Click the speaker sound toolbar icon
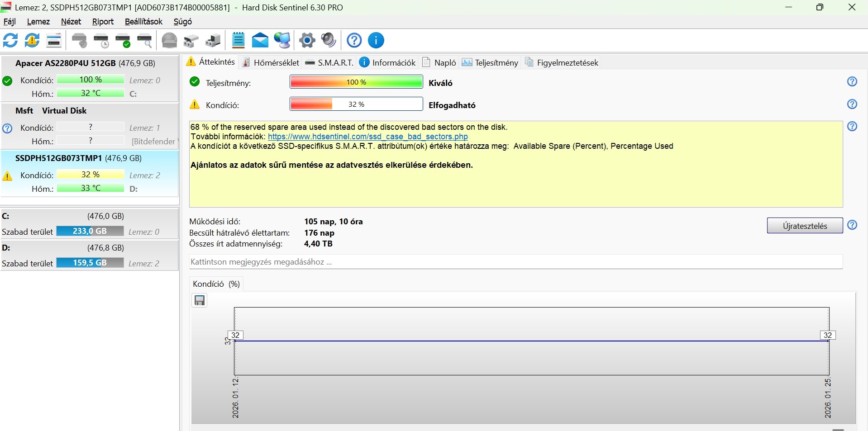 click(329, 40)
